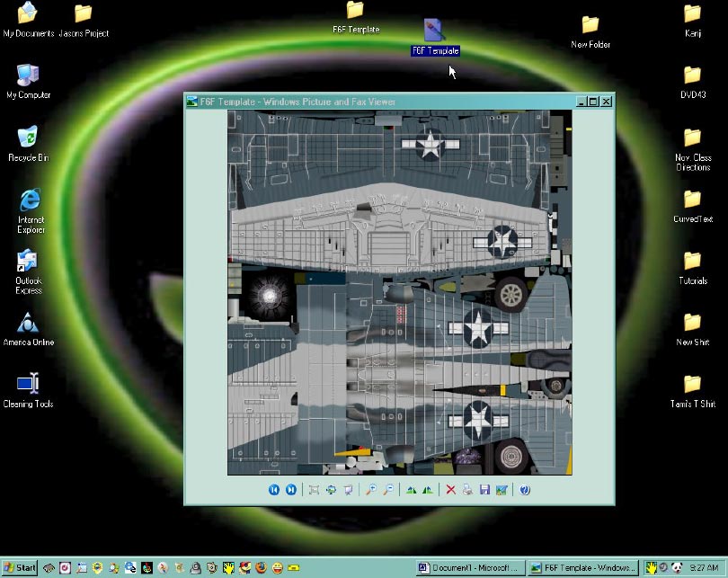
Task: Zoom in on the picture
Action: (x=370, y=490)
